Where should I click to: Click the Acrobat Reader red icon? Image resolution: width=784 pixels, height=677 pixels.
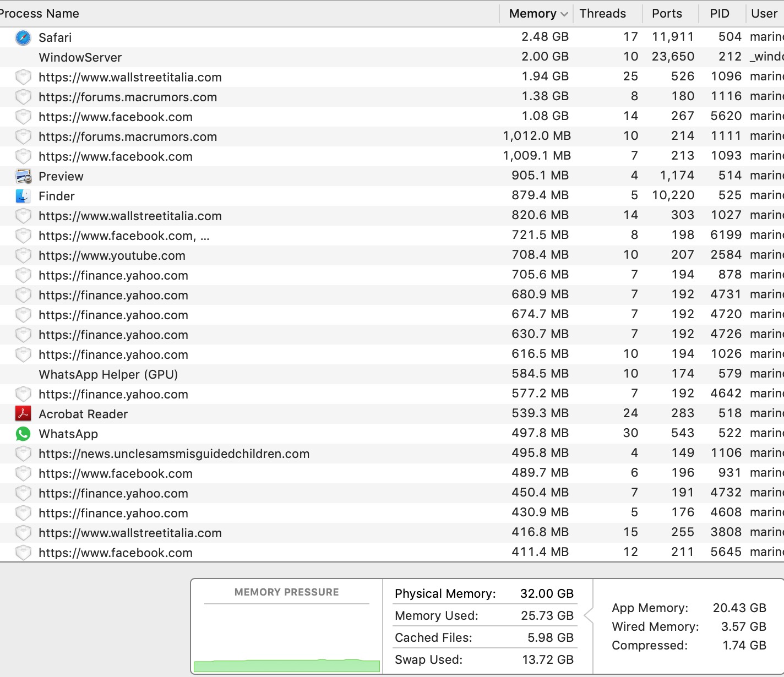[x=23, y=414]
